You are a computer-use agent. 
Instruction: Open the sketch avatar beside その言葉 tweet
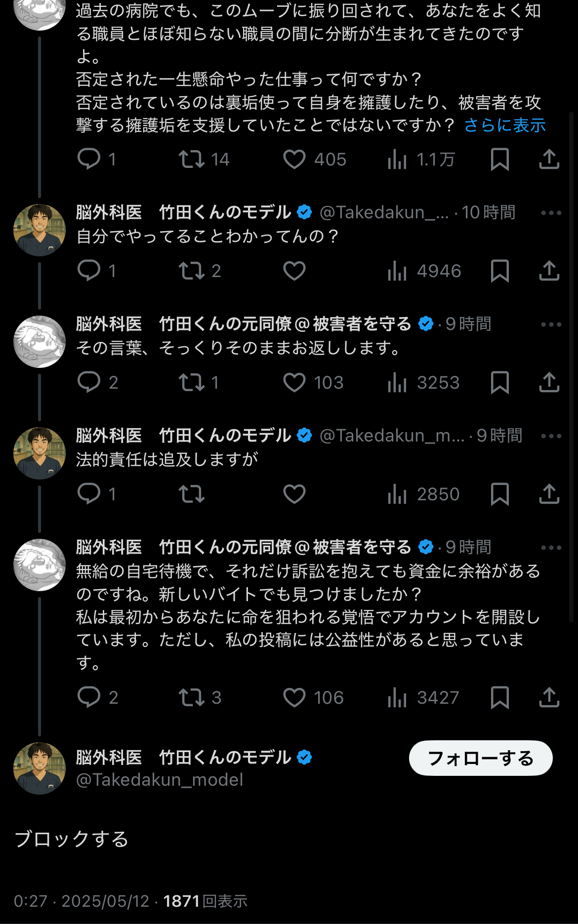[x=40, y=342]
